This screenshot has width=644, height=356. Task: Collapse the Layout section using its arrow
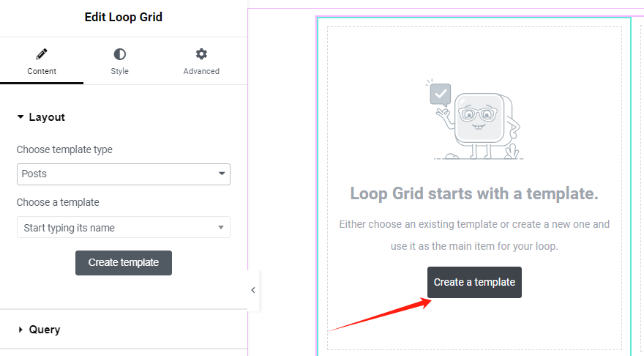click(x=20, y=117)
